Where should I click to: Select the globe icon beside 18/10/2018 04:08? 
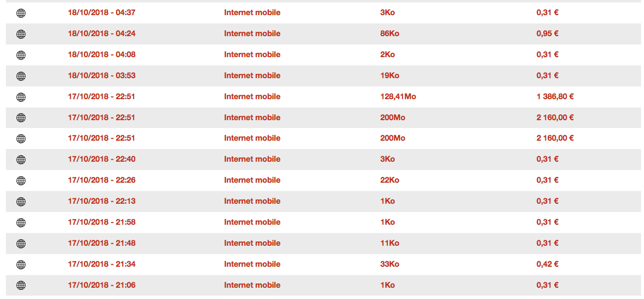click(x=21, y=55)
